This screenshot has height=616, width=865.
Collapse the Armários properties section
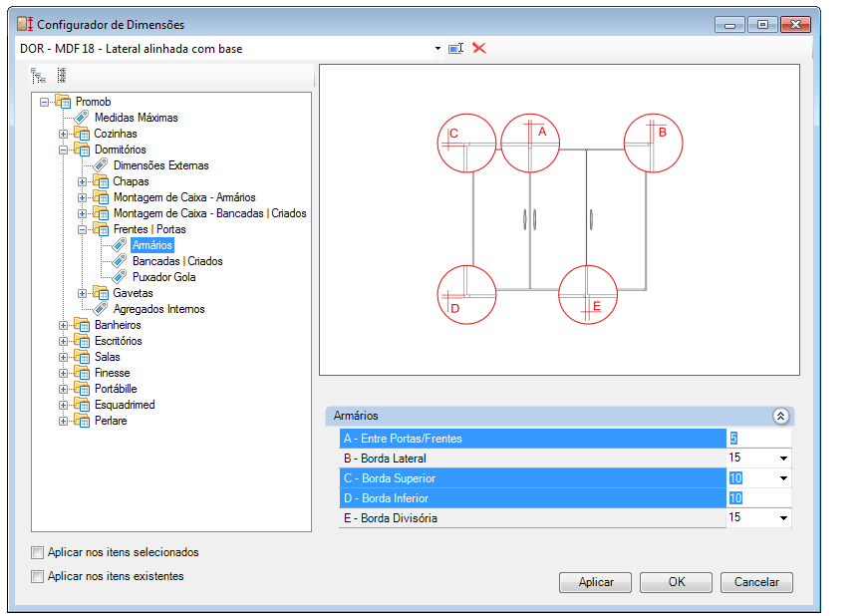780,417
